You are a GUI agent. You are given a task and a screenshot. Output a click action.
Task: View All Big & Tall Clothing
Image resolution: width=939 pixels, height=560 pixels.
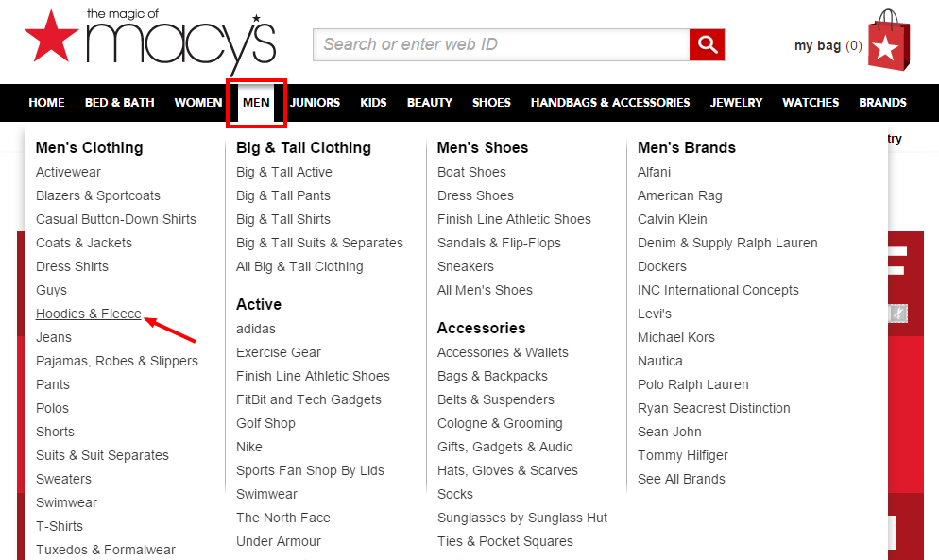tap(299, 266)
